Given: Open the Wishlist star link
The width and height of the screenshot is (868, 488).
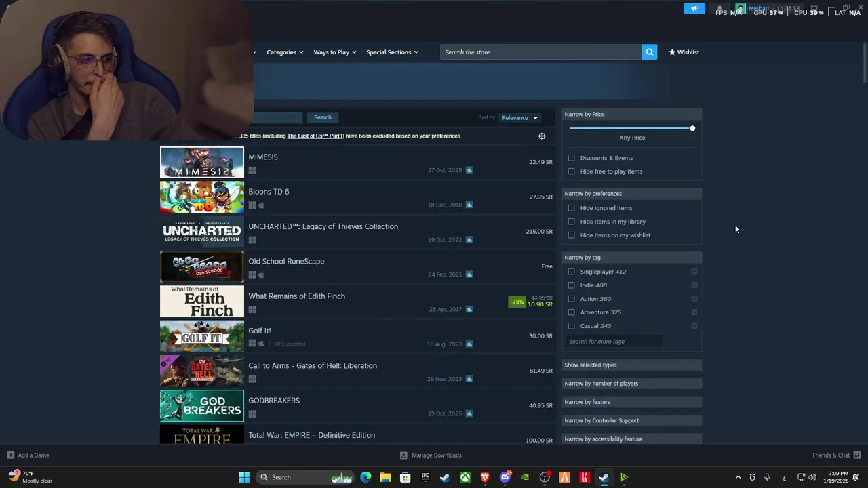Looking at the screenshot, I should [x=684, y=52].
